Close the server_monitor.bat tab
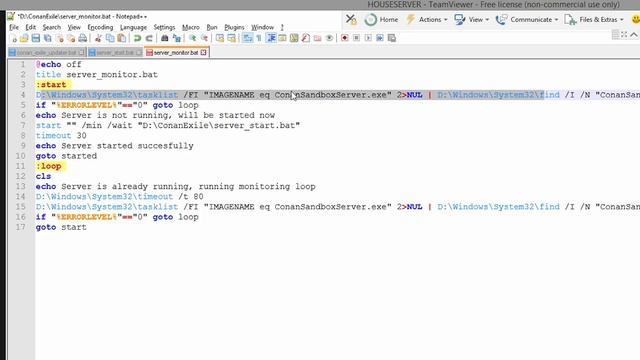This screenshot has height=360, width=640. pyautogui.click(x=204, y=53)
